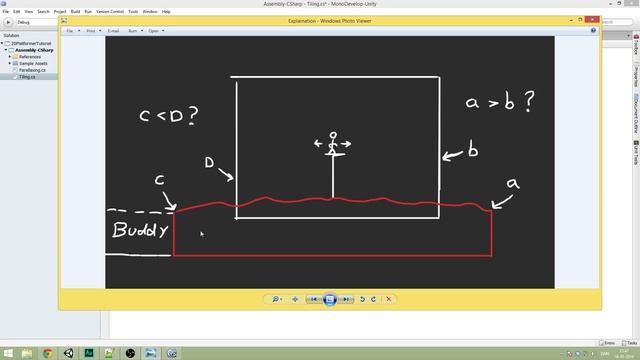
Task: Go to next photo in Photo Viewer
Action: [x=346, y=299]
